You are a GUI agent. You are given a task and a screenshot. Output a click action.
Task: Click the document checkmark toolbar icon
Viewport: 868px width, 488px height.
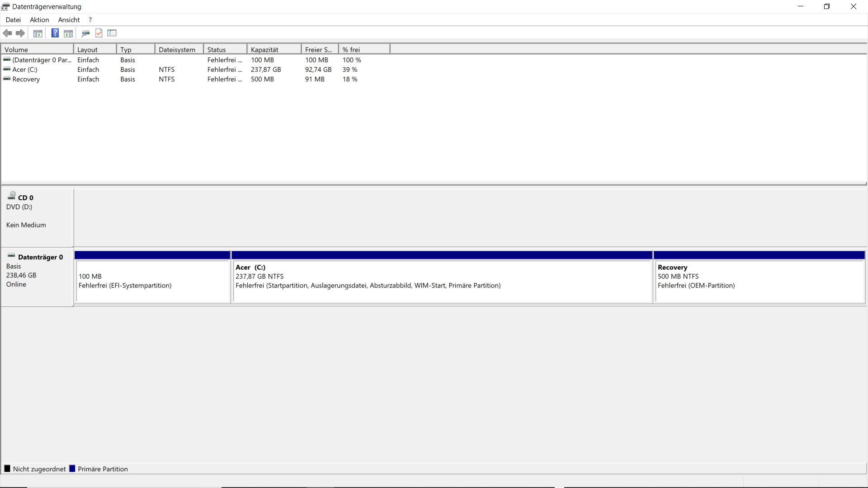click(x=99, y=33)
